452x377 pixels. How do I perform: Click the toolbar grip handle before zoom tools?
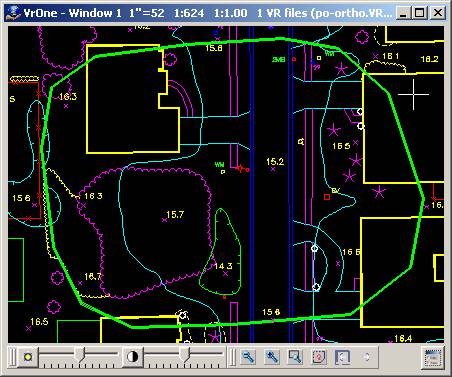click(232, 357)
